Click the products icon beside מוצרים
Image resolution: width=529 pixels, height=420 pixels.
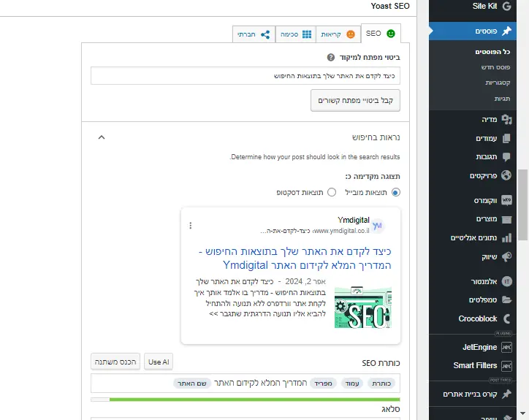[507, 219]
